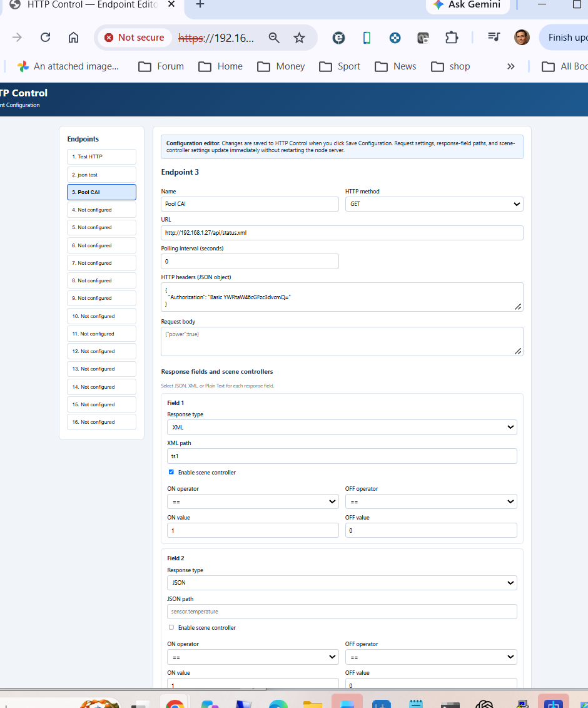Reload the current page
This screenshot has height=708, width=588.
tap(45, 38)
